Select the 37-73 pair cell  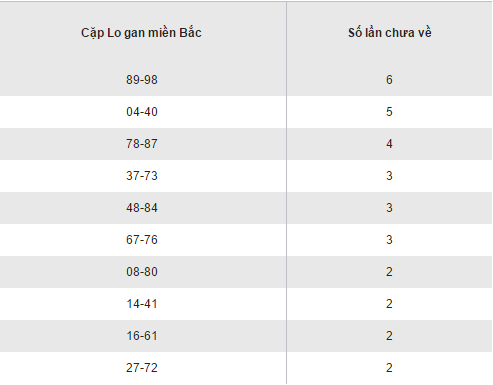(x=142, y=176)
